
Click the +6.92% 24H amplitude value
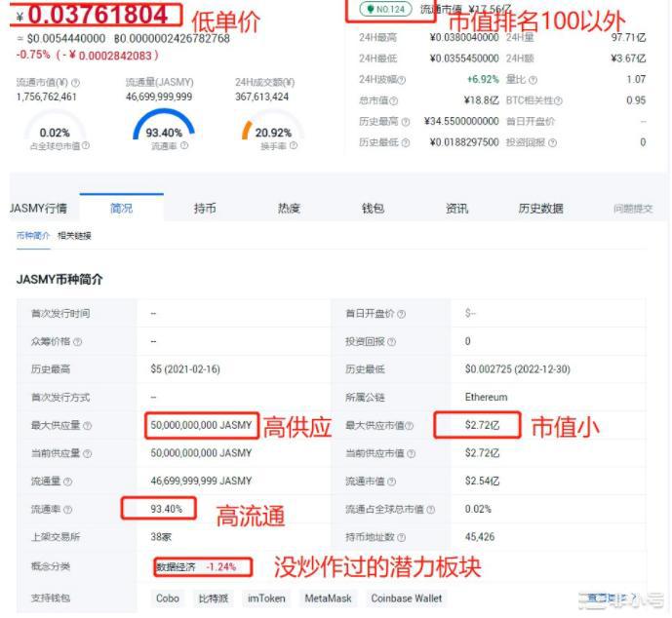point(483,80)
